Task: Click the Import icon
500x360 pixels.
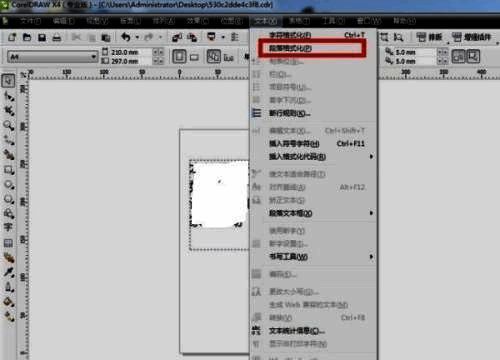Action: pyautogui.click(x=177, y=37)
